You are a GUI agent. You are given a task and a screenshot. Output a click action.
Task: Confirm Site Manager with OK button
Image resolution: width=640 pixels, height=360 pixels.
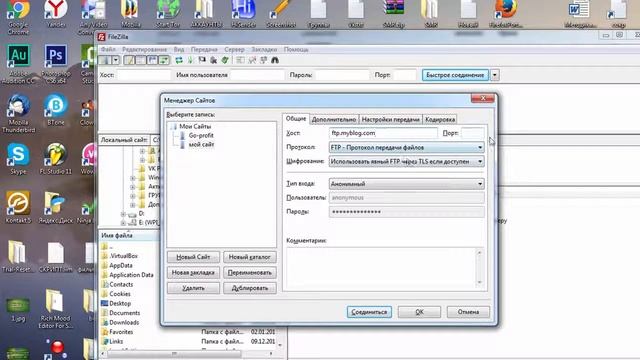click(x=419, y=312)
